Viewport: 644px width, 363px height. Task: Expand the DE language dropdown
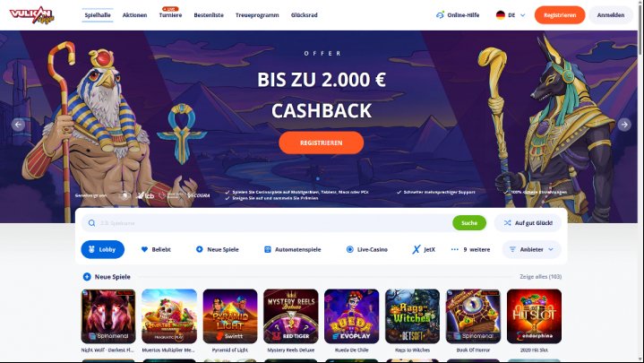[511, 15]
